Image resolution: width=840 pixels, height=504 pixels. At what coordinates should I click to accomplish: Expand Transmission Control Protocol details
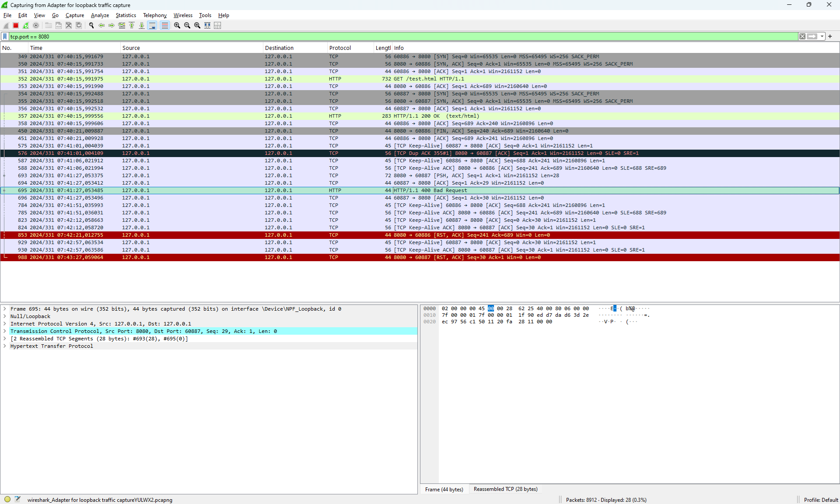click(x=5, y=331)
